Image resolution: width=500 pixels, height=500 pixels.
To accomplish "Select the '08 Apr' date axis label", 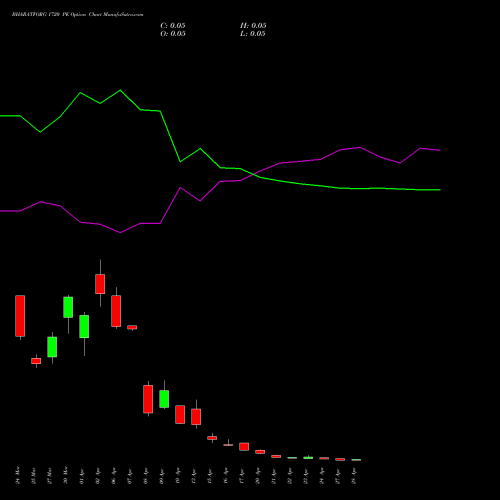I will click(x=146, y=476).
